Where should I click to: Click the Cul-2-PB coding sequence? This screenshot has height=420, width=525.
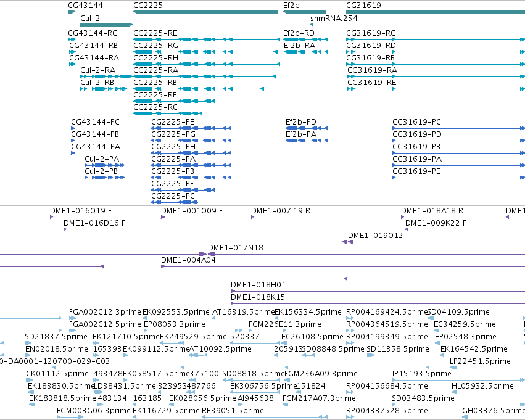pyautogui.click(x=104, y=178)
